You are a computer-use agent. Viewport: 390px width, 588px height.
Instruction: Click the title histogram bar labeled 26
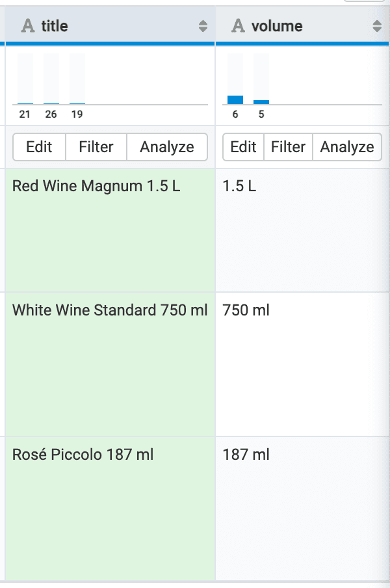click(x=51, y=102)
